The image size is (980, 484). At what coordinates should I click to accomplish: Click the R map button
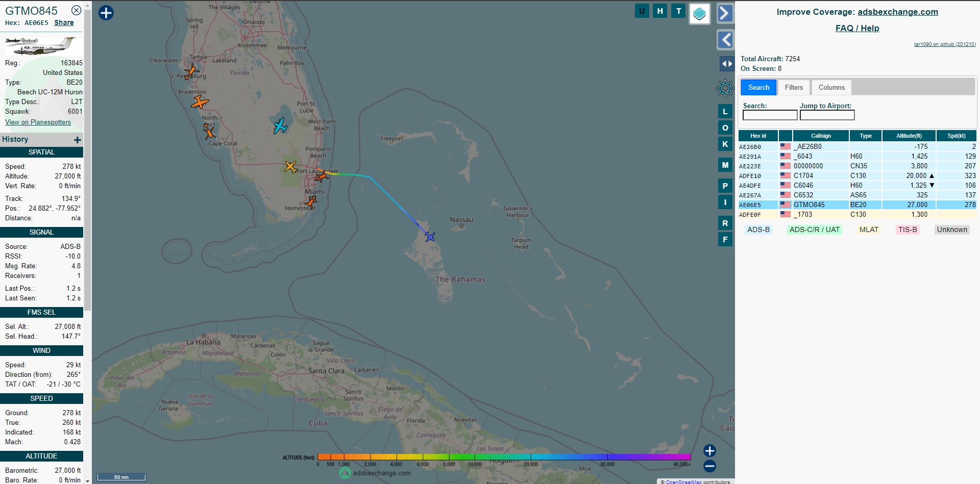coord(725,223)
